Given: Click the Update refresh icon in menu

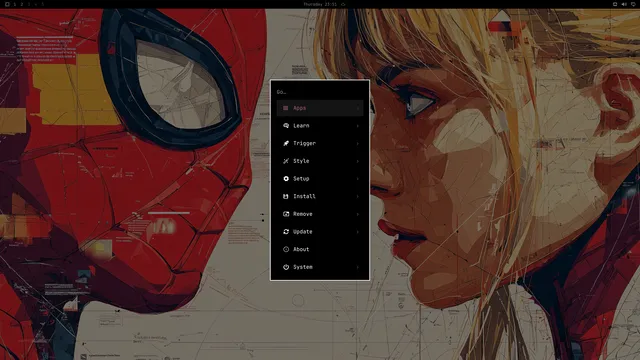Looking at the screenshot, I should point(286,231).
